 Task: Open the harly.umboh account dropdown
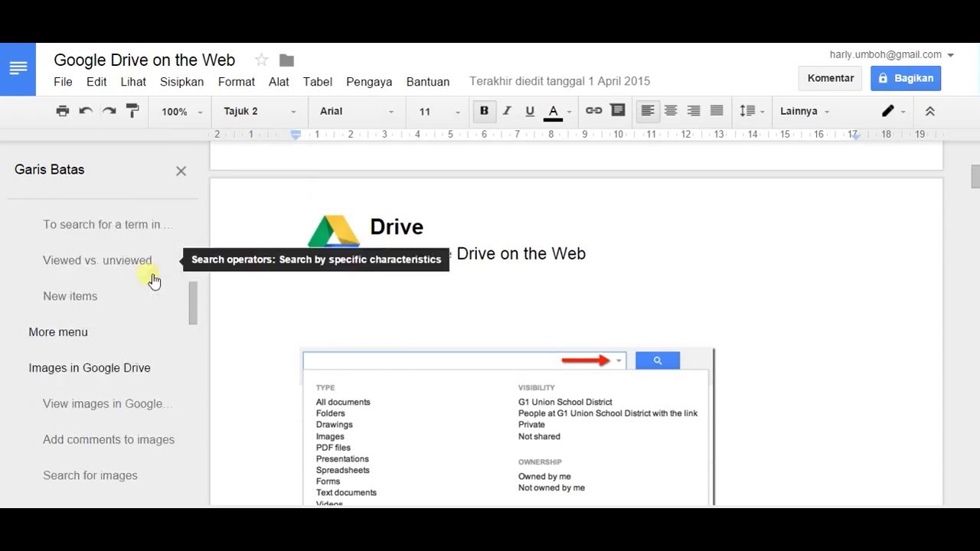[x=892, y=55]
